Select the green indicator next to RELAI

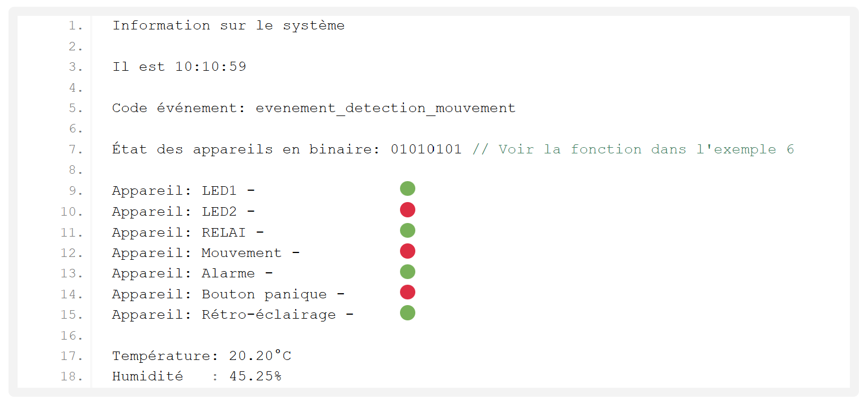pyautogui.click(x=407, y=230)
